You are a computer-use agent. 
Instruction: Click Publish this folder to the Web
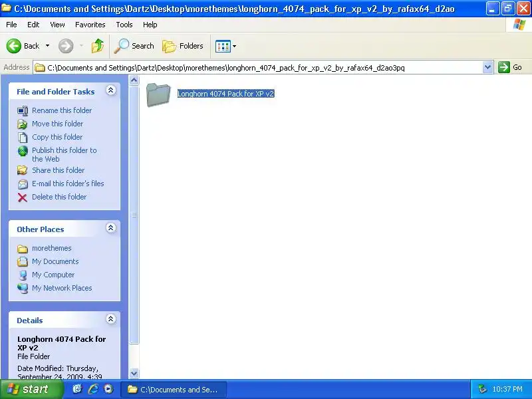(64, 154)
